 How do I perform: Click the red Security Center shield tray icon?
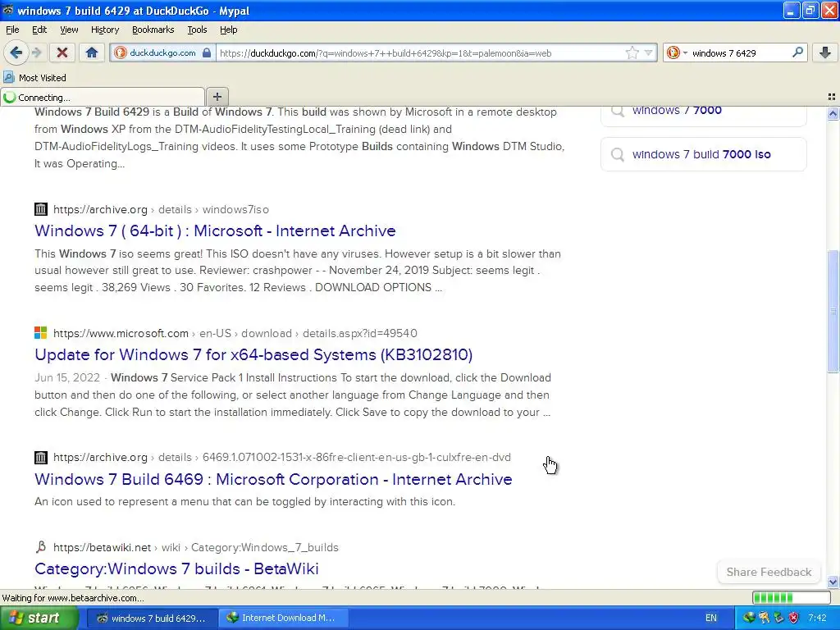793,618
